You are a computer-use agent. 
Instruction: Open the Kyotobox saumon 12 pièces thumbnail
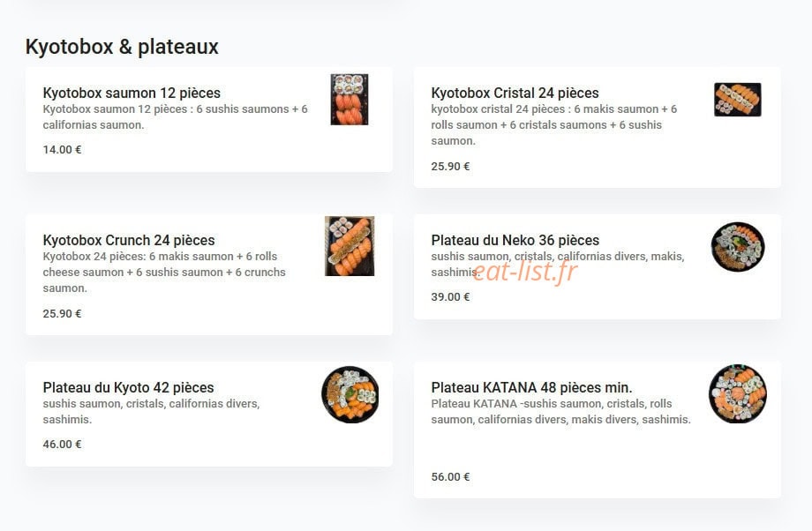350,100
